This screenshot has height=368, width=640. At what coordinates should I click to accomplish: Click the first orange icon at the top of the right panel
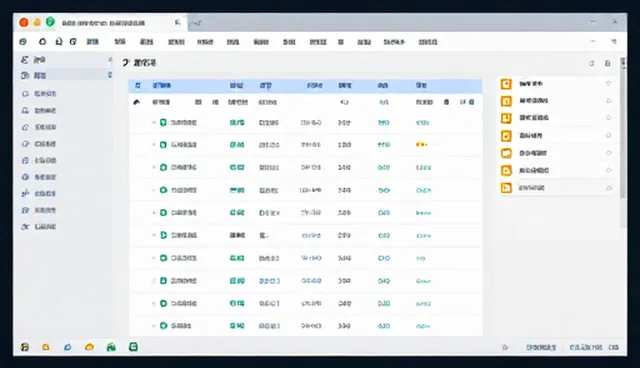point(506,84)
